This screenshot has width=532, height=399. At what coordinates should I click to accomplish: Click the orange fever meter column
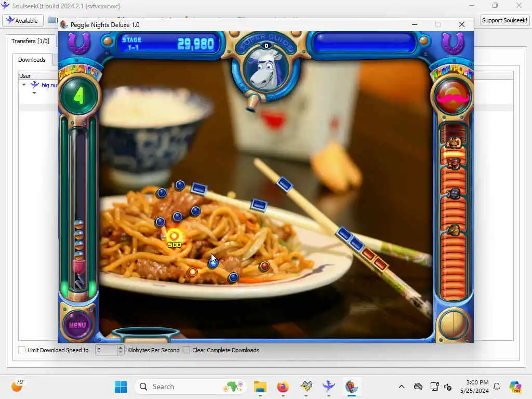click(453, 212)
